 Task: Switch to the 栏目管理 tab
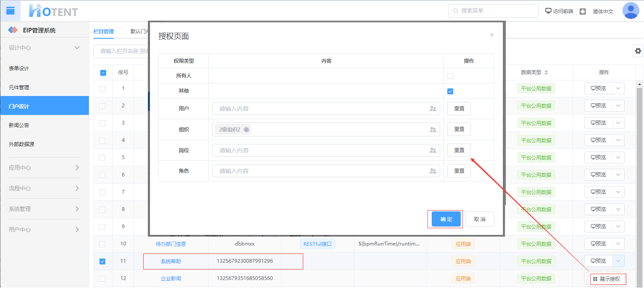104,31
